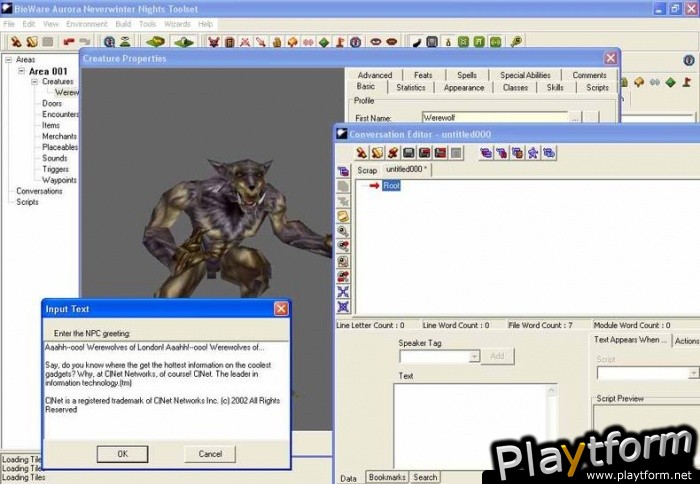Click OK in the Input Text dialog

[122, 454]
